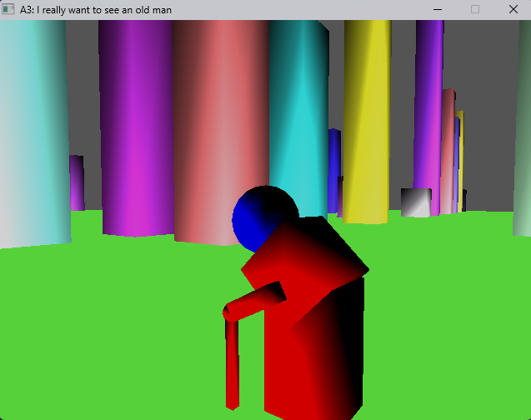Click the small distant purple cylinder at left
This screenshot has height=420, width=531.
coord(76,182)
